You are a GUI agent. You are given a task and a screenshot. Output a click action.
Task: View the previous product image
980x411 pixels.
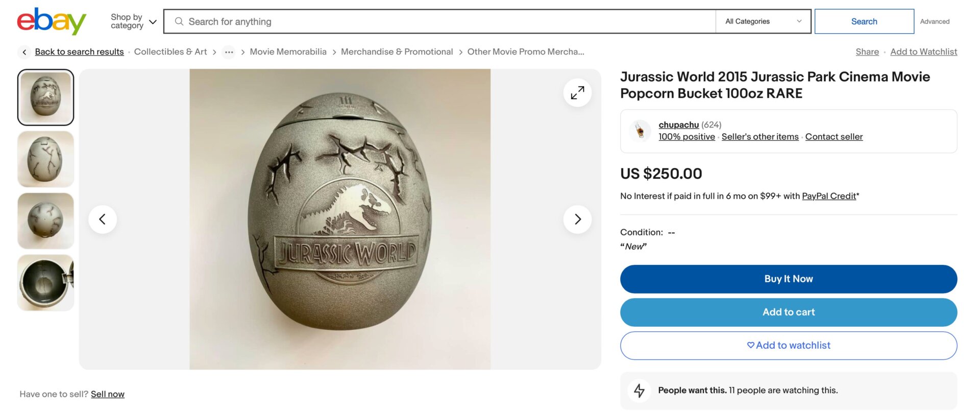point(103,219)
